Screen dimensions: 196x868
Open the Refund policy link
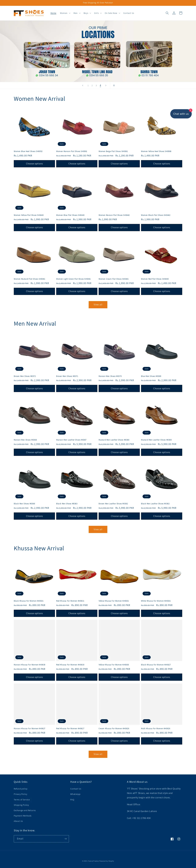coord(21,789)
